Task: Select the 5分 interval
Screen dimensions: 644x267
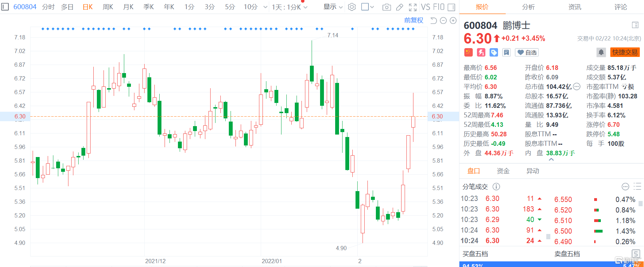Action: (x=230, y=7)
